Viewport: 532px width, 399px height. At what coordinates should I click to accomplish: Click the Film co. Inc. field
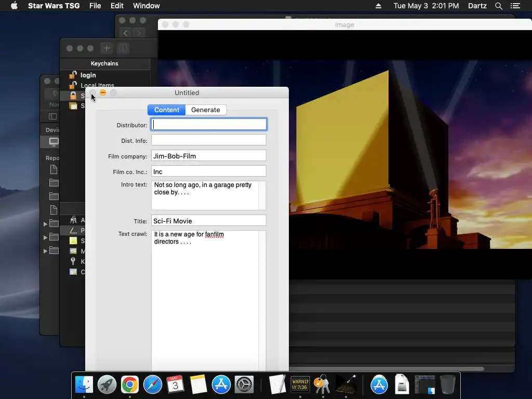(x=209, y=171)
